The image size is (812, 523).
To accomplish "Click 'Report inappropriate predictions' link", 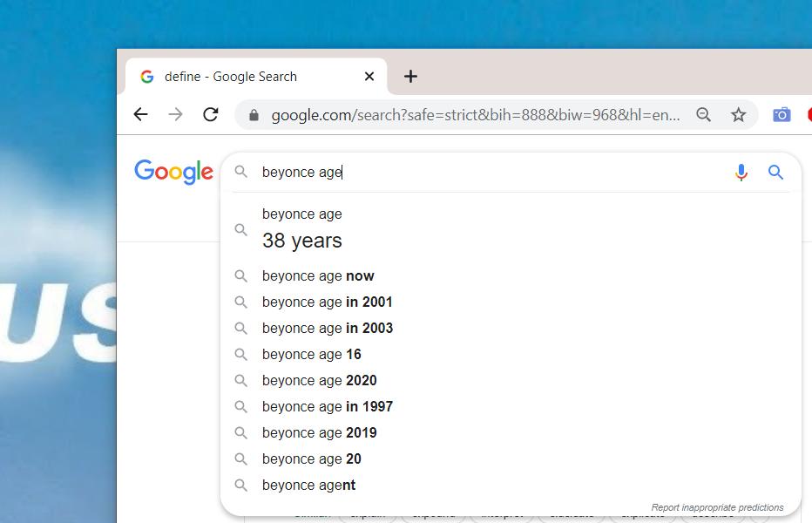I will [x=717, y=507].
